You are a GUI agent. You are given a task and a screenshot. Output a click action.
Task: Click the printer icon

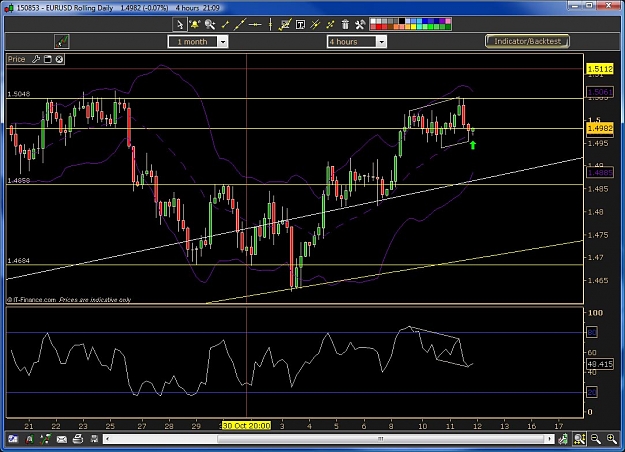[78, 439]
